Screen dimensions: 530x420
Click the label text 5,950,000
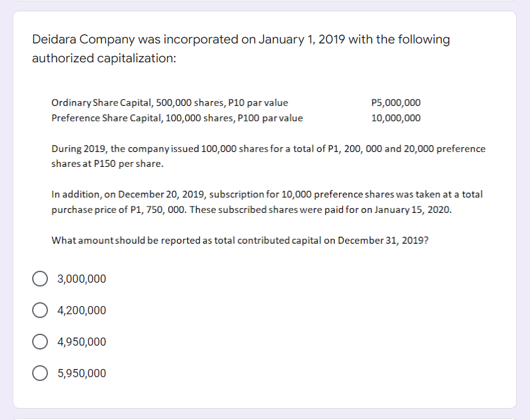77,373
